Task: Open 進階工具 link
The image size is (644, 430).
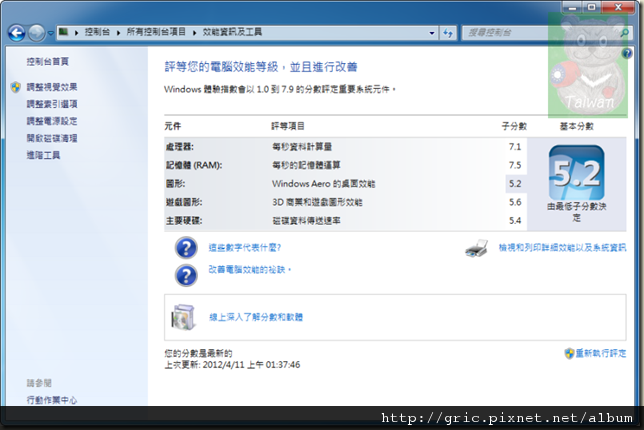Action: [x=43, y=155]
